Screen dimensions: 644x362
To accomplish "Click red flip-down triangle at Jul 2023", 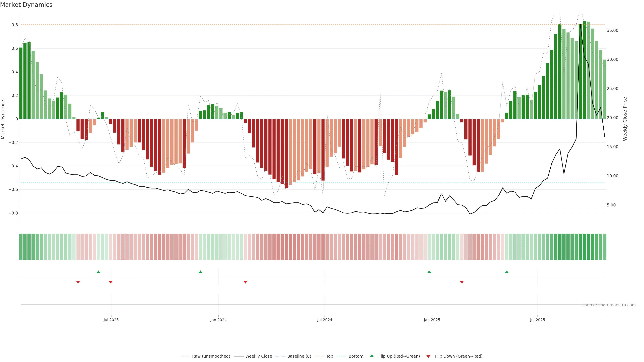I will pos(111,282).
